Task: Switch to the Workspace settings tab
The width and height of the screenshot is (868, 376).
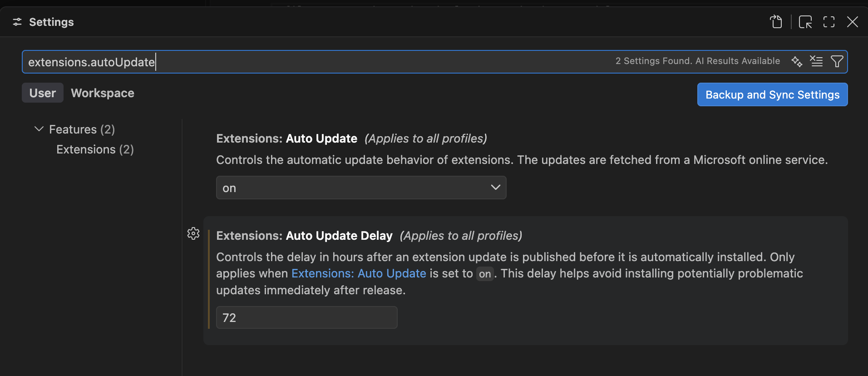Action: 103,93
